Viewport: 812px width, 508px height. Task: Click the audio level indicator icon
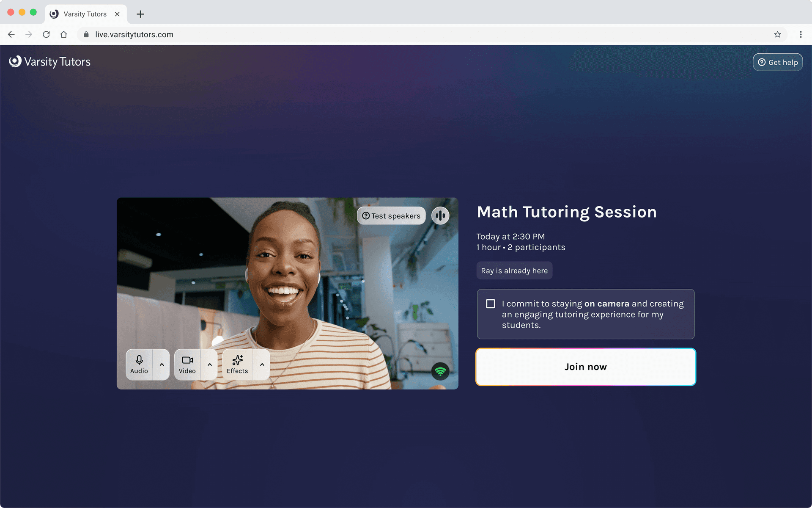point(440,215)
